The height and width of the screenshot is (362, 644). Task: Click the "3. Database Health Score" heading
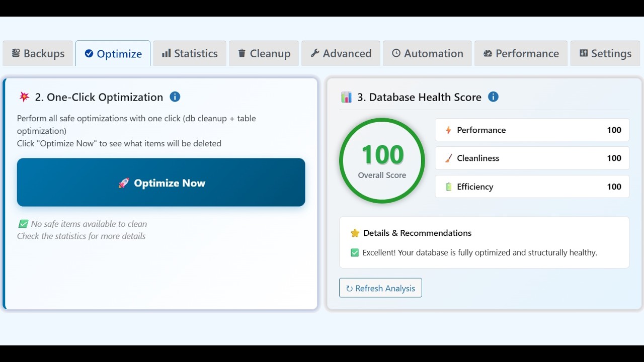click(x=419, y=97)
